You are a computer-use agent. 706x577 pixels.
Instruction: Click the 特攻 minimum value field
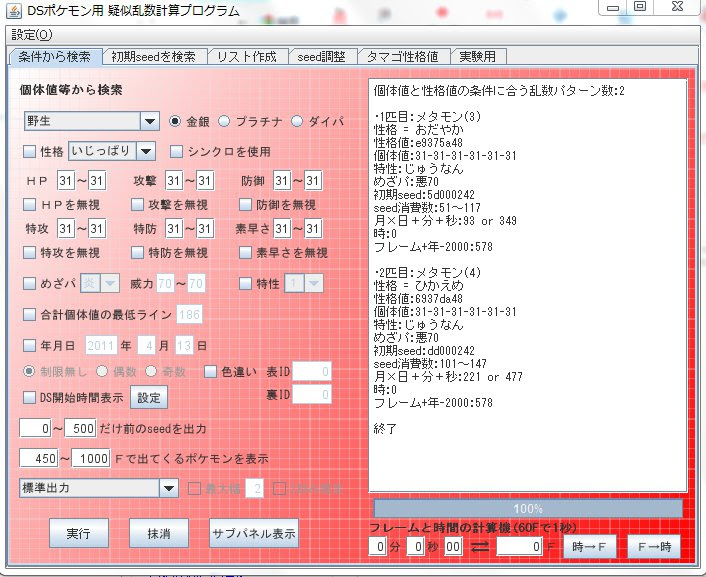point(66,228)
